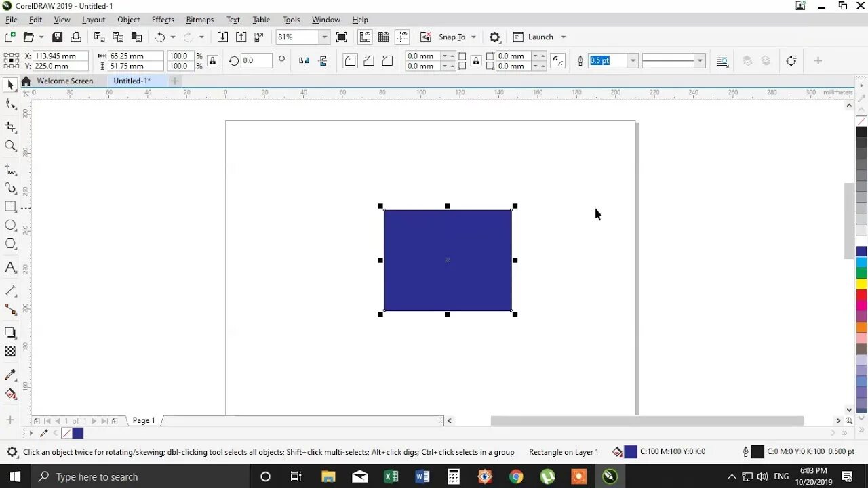868x488 pixels.
Task: Mirror the rectangle horizontally
Action: (304, 61)
